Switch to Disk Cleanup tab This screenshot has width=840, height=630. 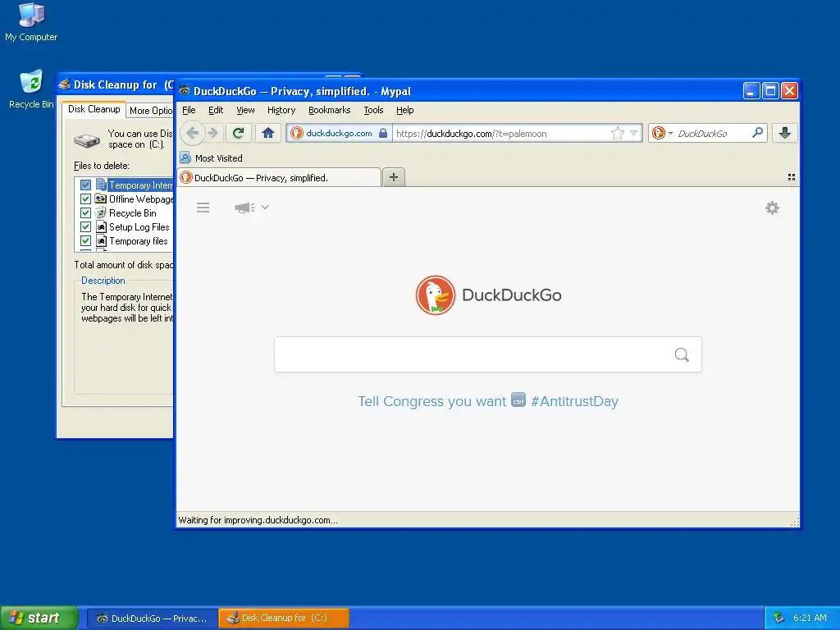coord(94,109)
